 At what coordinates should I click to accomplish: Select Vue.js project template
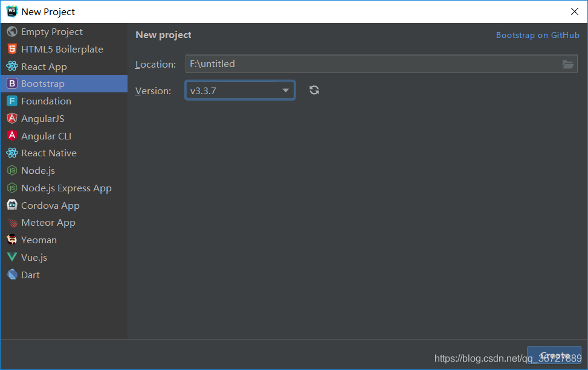coord(64,257)
